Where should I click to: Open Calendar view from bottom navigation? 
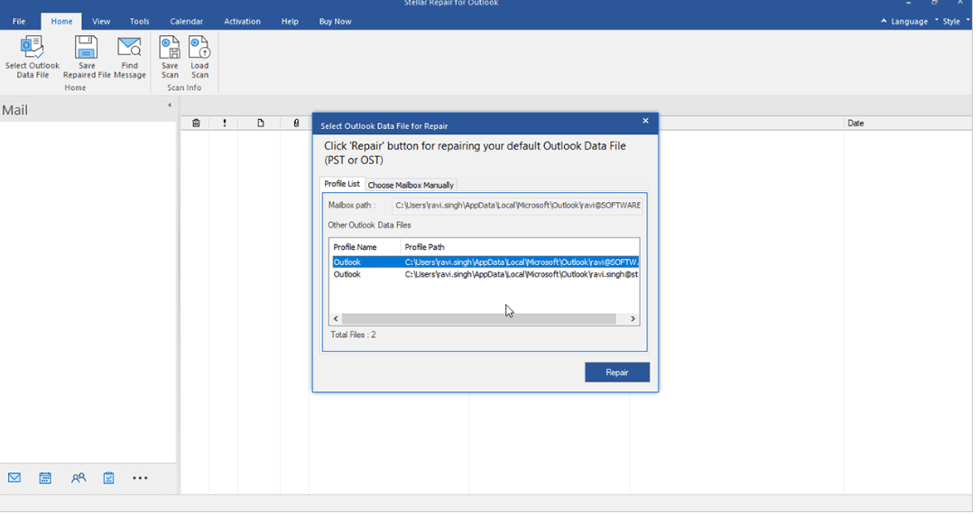click(45, 478)
